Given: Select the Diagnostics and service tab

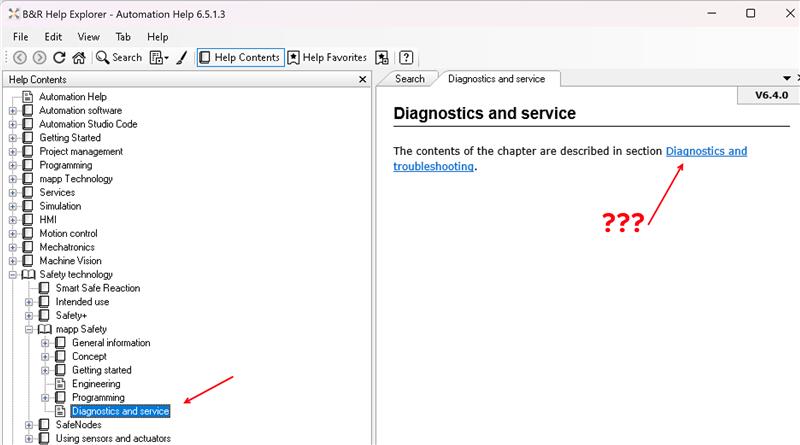Looking at the screenshot, I should (496, 79).
